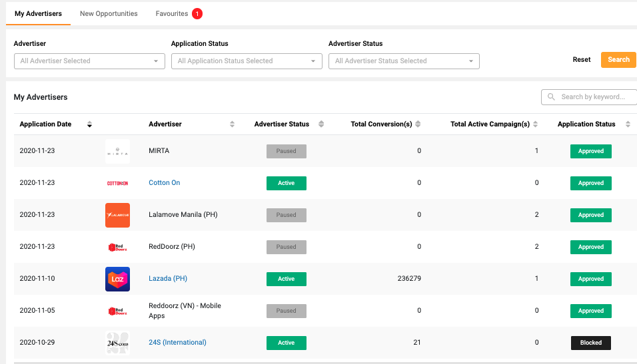Image resolution: width=637 pixels, height=364 pixels.
Task: Click the 2020-11-10 application date
Action: 37,278
